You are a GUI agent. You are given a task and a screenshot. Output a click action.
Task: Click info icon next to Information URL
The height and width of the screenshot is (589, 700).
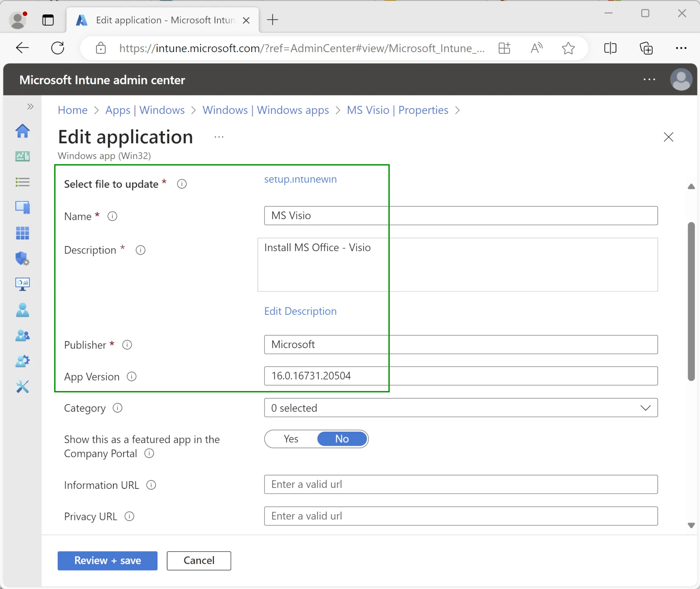click(151, 485)
